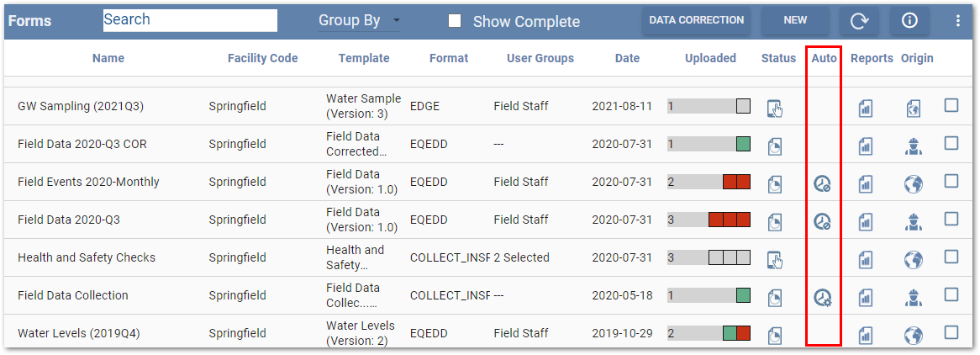Click the 2019-10-29 date cell
Screen dimensions: 980x355
tap(622, 333)
